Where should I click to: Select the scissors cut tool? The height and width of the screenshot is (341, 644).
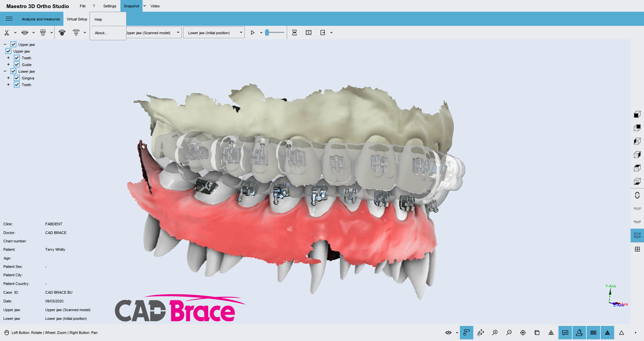pos(7,33)
